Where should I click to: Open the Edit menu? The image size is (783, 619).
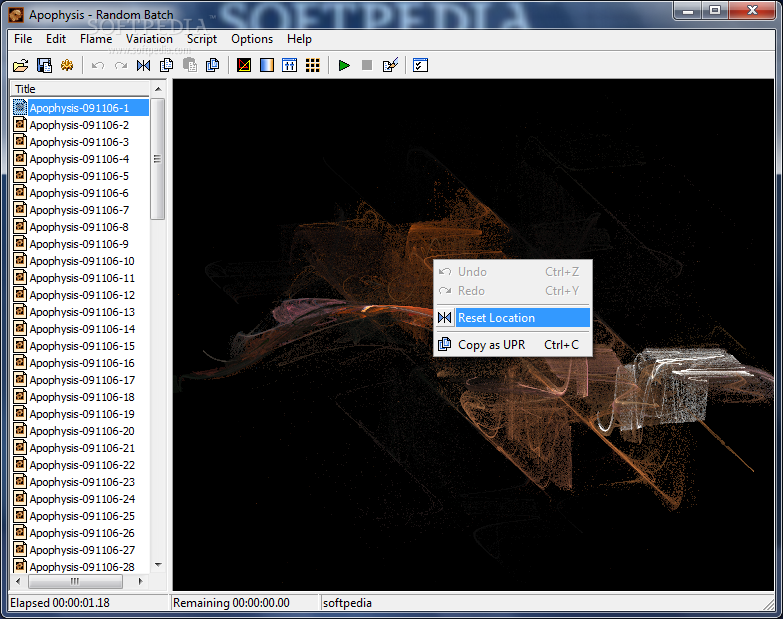coord(56,39)
